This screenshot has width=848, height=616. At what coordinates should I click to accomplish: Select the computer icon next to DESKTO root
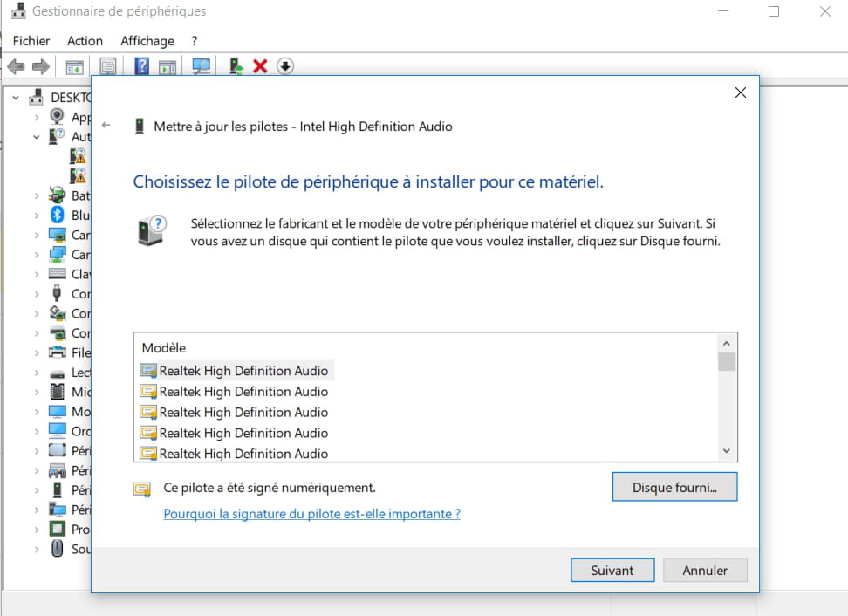(x=37, y=97)
